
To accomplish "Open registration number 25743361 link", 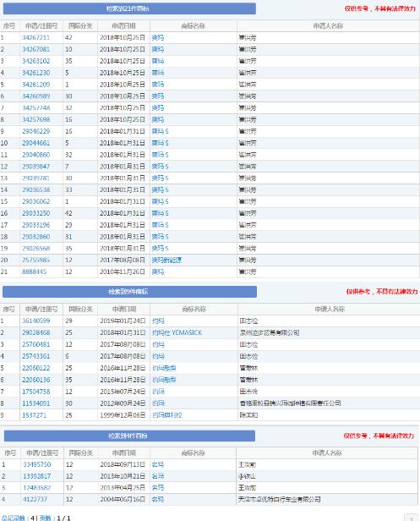I will (x=35, y=356).
